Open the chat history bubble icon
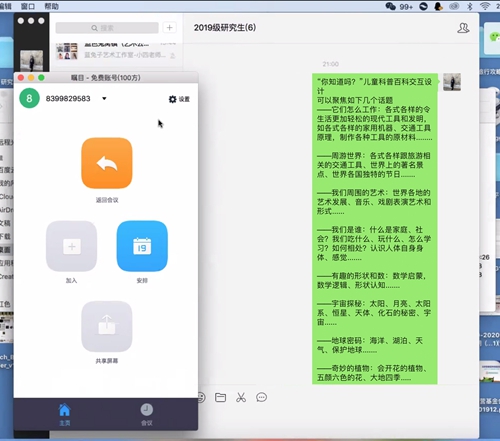Viewport: 500px width, 441px height. (x=261, y=397)
